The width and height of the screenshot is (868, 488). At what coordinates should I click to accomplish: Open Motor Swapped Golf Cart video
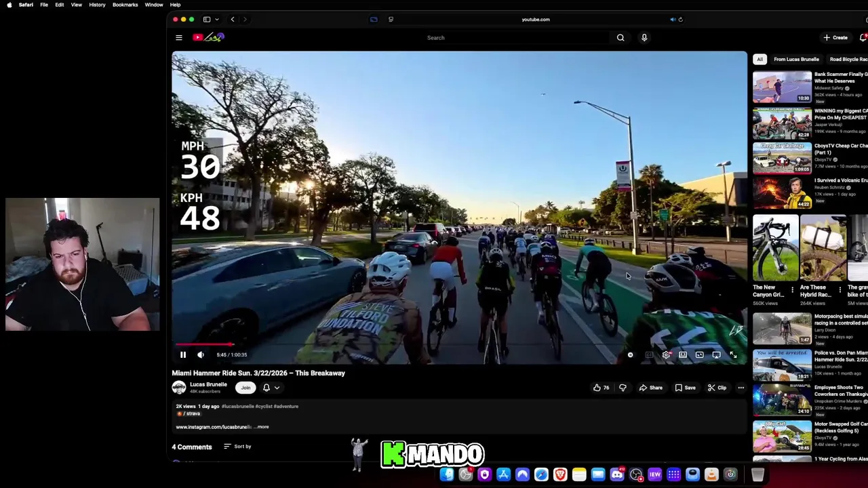[x=782, y=436]
